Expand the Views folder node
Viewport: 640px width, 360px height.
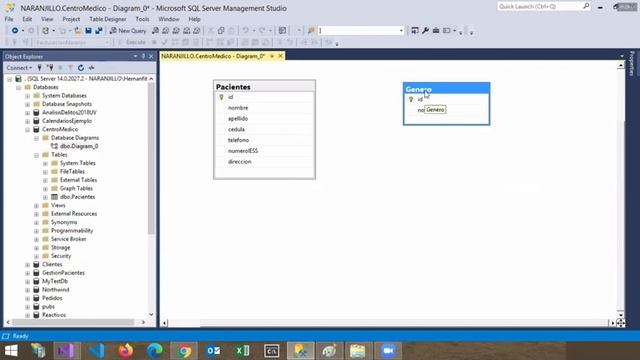(36, 205)
